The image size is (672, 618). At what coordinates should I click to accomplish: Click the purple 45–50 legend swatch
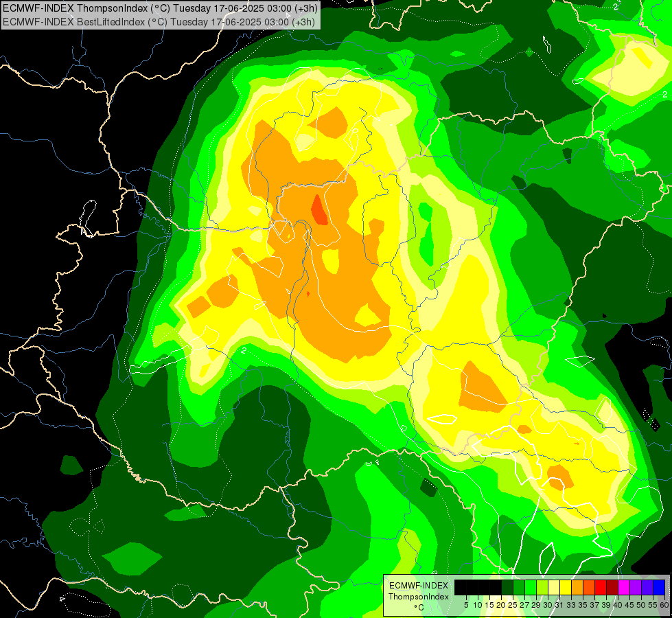pyautogui.click(x=636, y=587)
